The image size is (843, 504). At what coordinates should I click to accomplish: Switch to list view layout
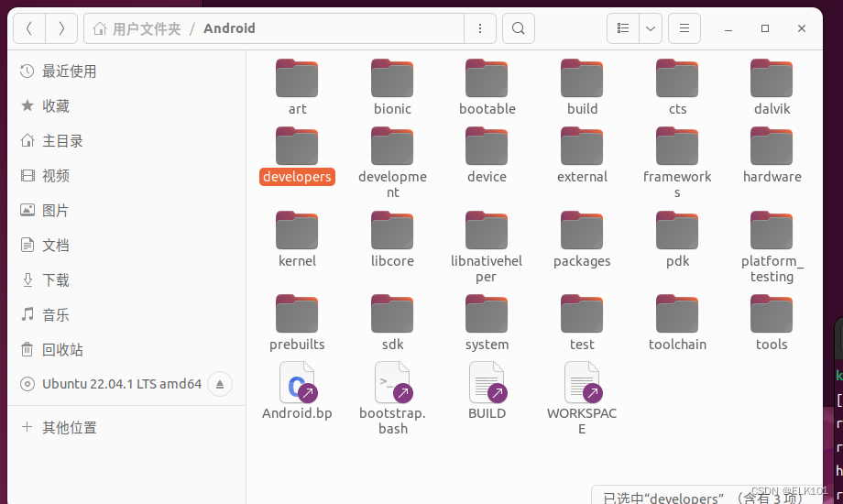pos(623,28)
